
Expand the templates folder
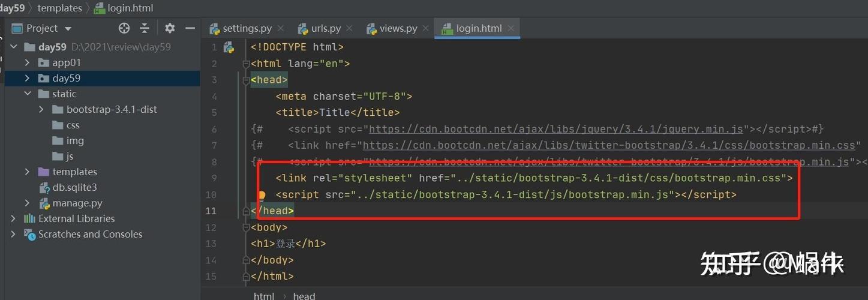[27, 172]
